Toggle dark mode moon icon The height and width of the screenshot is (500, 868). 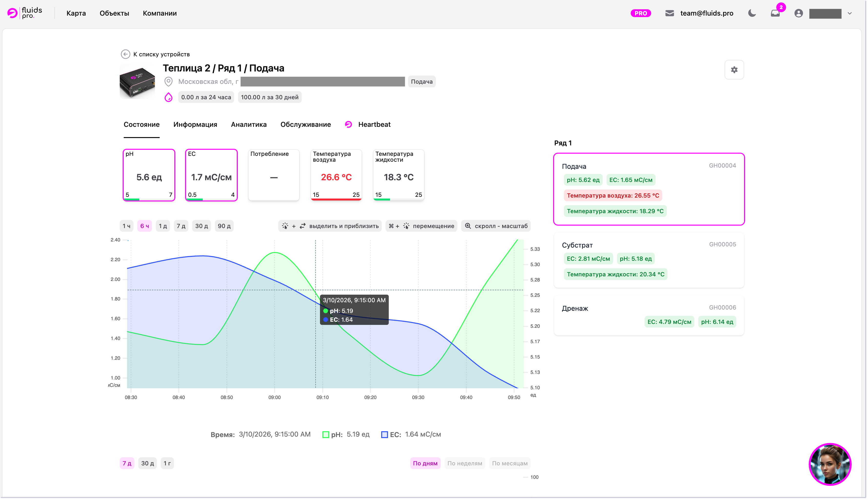pos(752,13)
